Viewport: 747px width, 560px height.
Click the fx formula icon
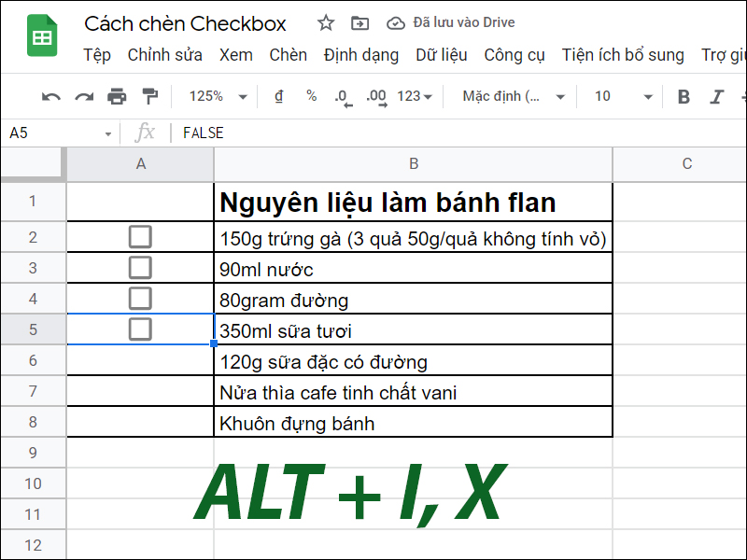tap(145, 133)
